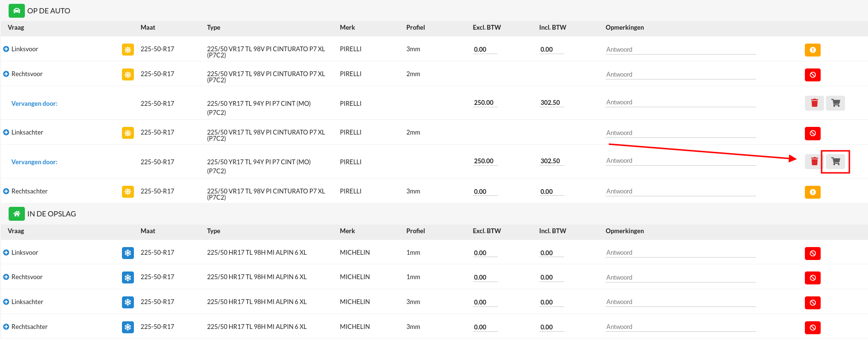Screen dimensions: 868x339
Task: Expand the stored Rechtsvoor row with plus icon
Action: click(x=6, y=277)
